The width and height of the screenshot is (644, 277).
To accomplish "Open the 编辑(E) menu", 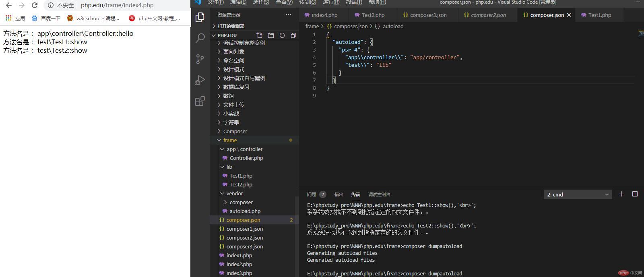I will point(238,2).
